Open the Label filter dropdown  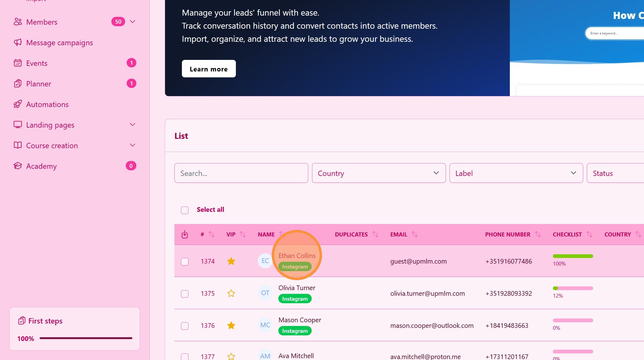(x=516, y=173)
